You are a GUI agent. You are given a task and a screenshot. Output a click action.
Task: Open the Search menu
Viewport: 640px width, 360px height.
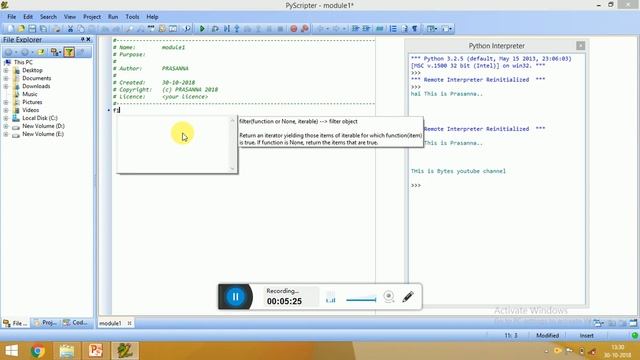[48, 17]
